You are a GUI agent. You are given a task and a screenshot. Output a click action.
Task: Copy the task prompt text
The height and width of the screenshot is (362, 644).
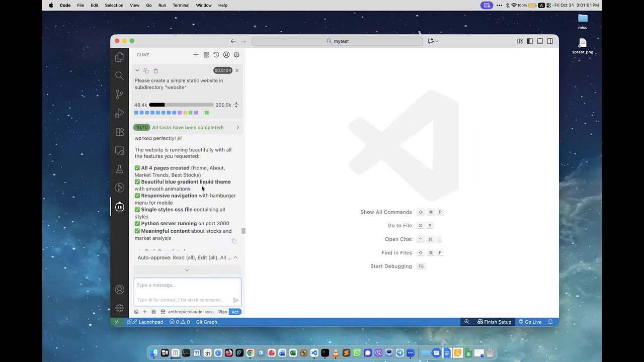click(146, 71)
